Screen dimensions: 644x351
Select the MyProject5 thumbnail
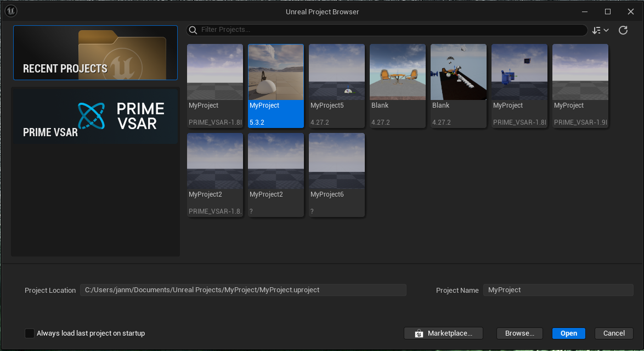click(x=337, y=72)
